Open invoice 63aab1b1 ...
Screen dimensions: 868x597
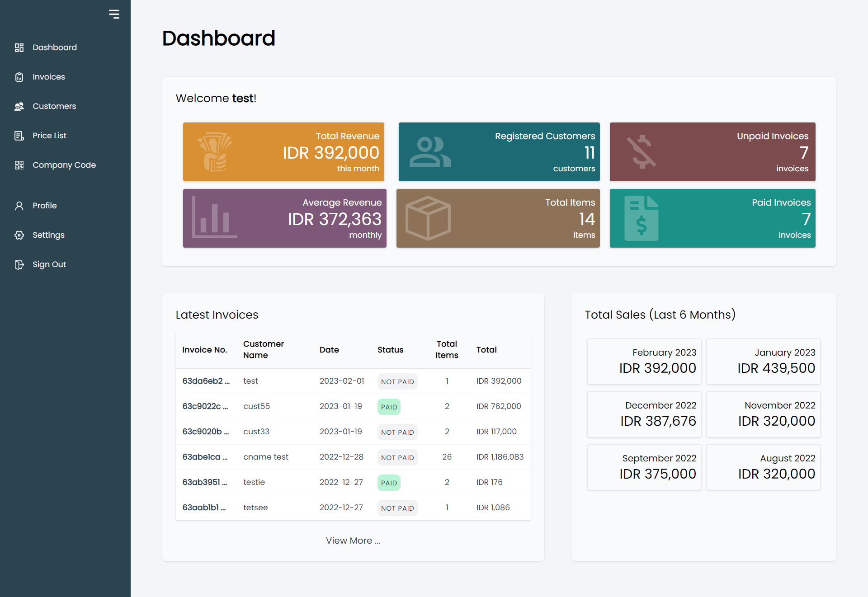tap(204, 508)
